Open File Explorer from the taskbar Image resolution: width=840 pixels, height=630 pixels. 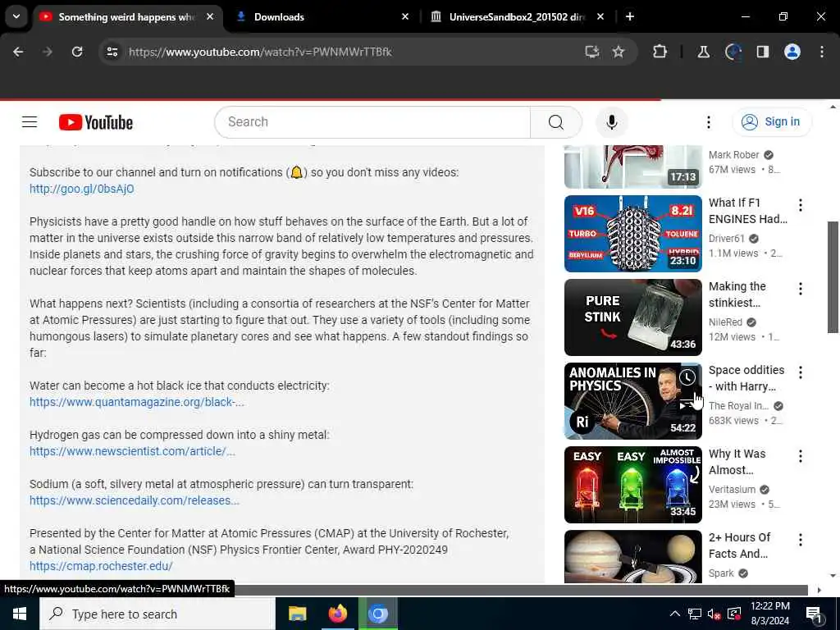coord(297,614)
